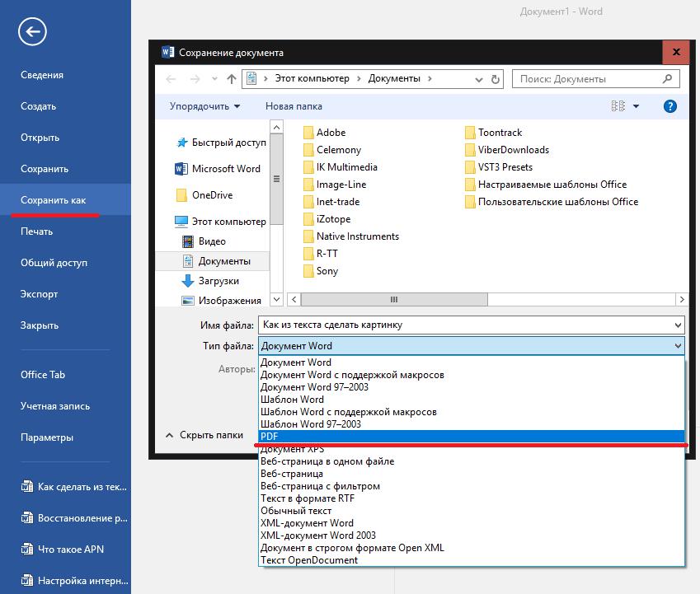Select the R-TT folder
This screenshot has width=700, height=594.
pos(321,254)
